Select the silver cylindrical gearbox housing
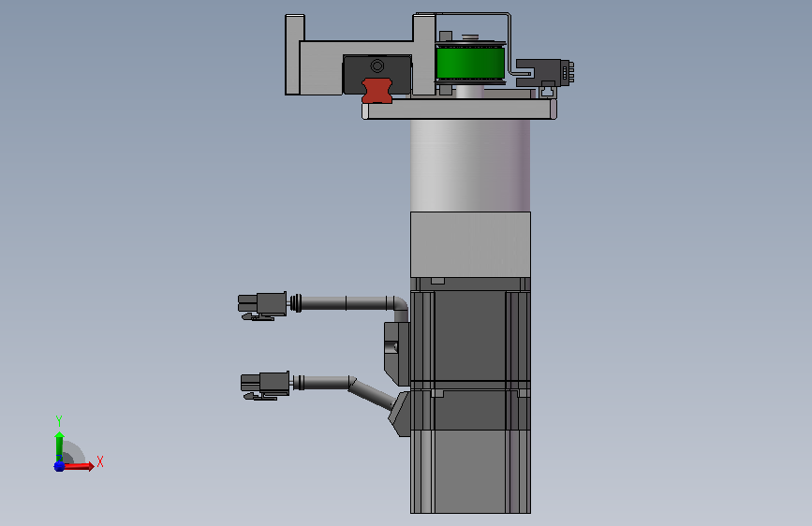The height and width of the screenshot is (526, 812). point(470,165)
